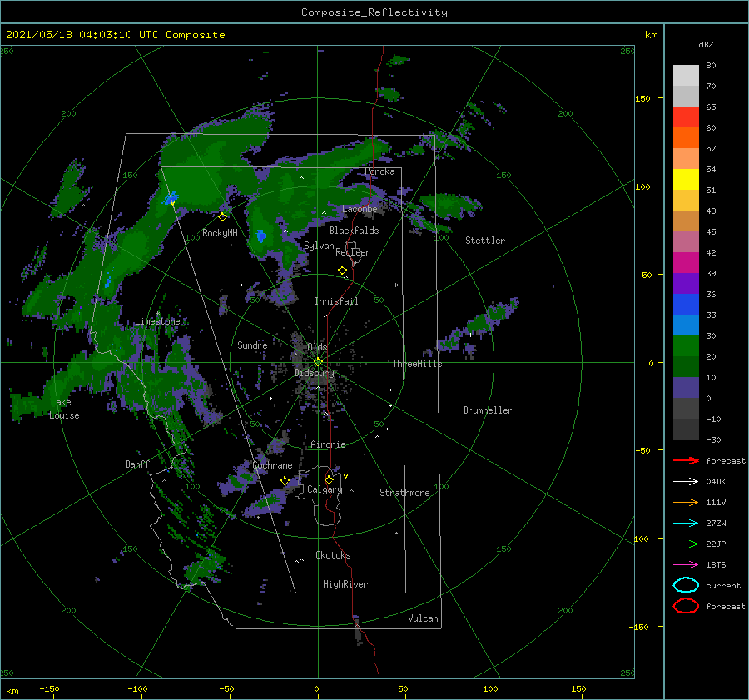
Task: Click the 51 dBZ yellow color swatch
Action: click(x=686, y=179)
